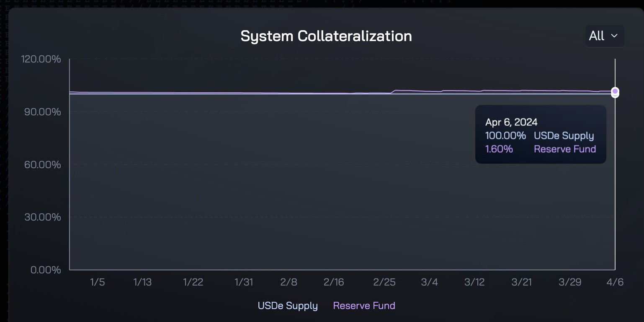Click the System Collateralization chart title
Viewport: 644px width, 322px height.
click(x=326, y=36)
